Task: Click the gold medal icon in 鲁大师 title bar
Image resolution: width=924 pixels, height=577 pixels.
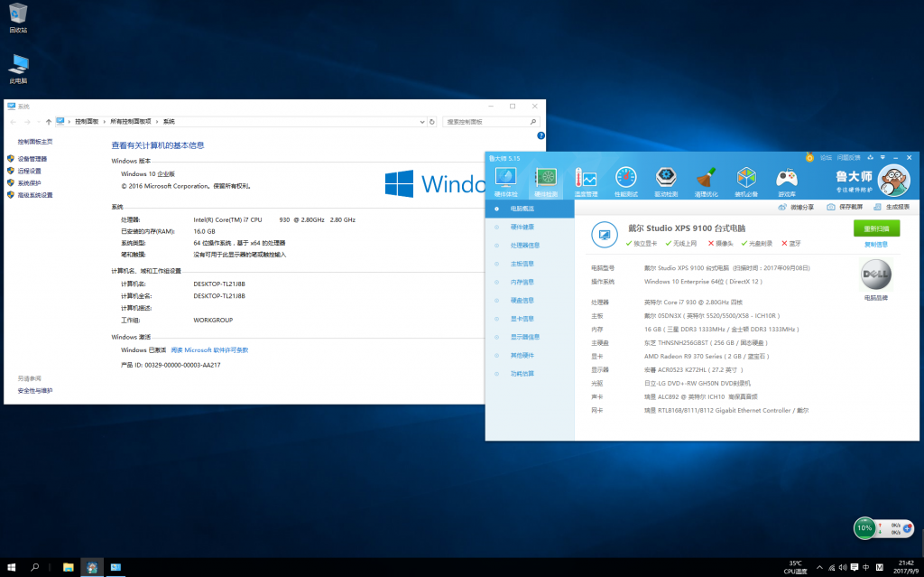Action: [x=809, y=157]
